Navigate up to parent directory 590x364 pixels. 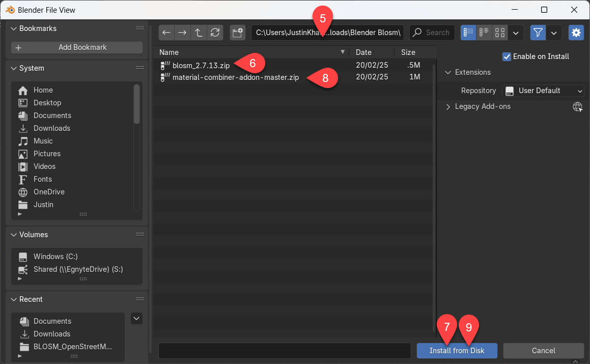pos(199,33)
